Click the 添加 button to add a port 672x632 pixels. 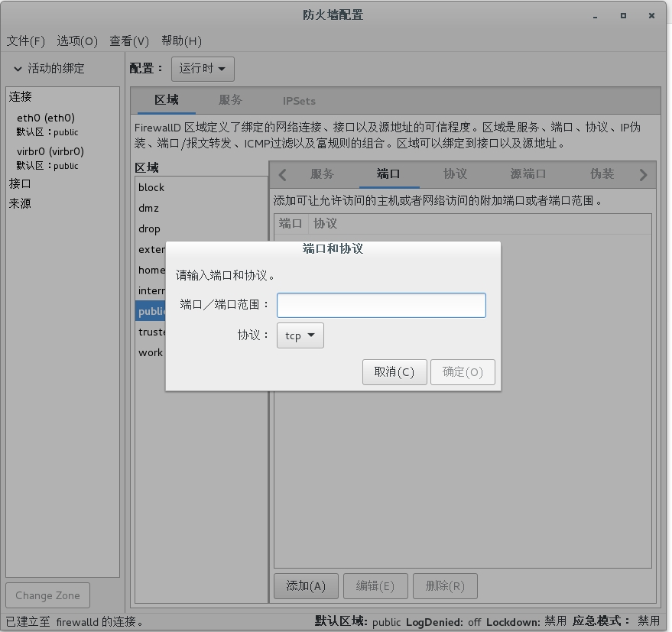click(x=306, y=585)
